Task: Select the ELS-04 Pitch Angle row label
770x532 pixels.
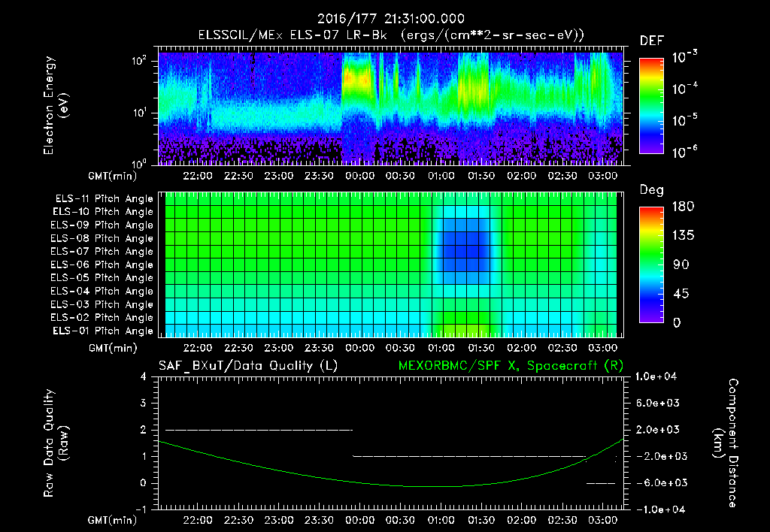Action: [102, 292]
